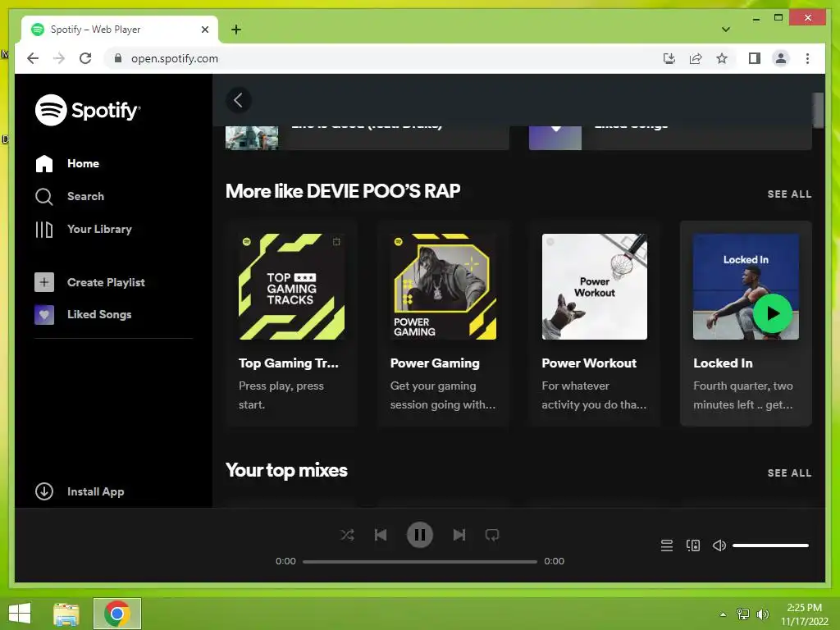This screenshot has height=630, width=840.
Task: Toggle Chrome side panel icon
Action: pos(755,58)
